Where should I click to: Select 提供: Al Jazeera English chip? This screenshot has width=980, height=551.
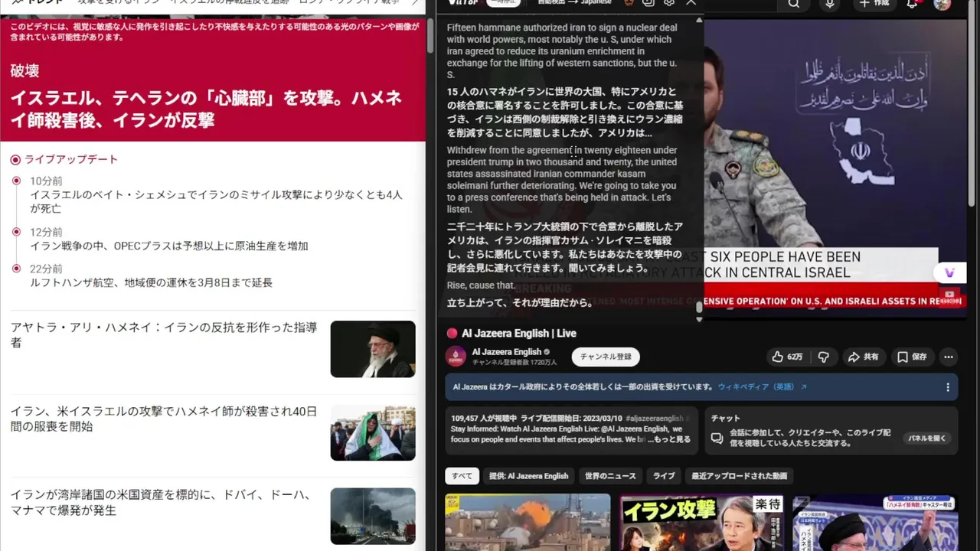point(528,476)
